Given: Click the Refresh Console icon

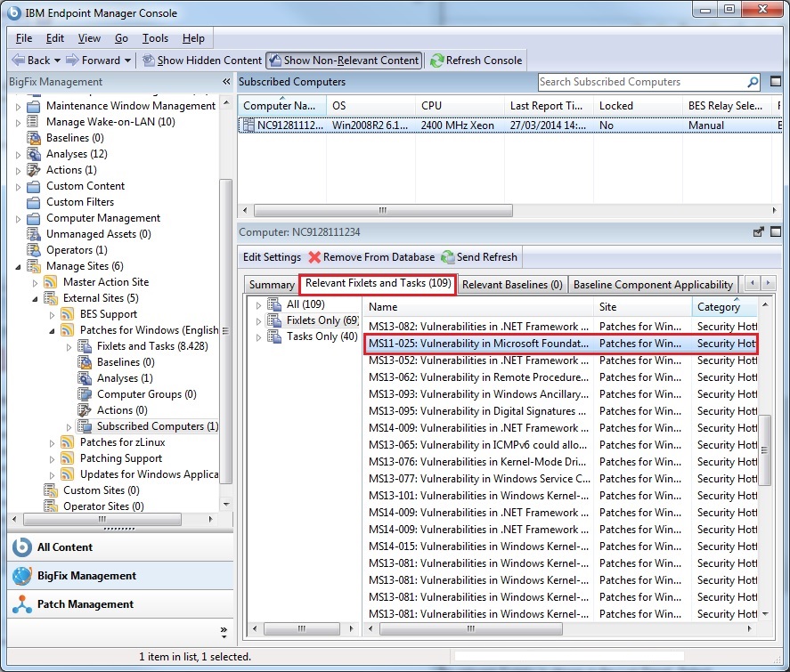Looking at the screenshot, I should tap(436, 61).
